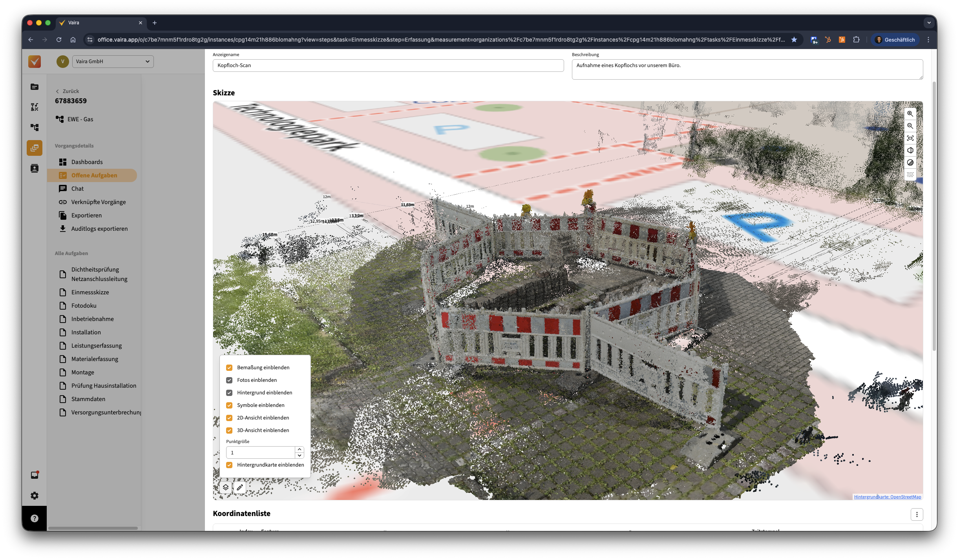Click the zoom out magnifier icon
The image size is (959, 560).
910,126
